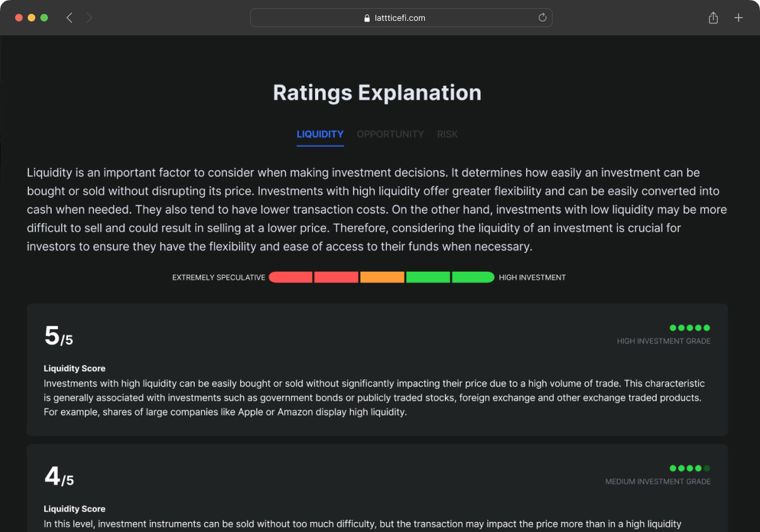Click the 5/5 score heading
Image resolution: width=760 pixels, height=532 pixels.
(59, 337)
